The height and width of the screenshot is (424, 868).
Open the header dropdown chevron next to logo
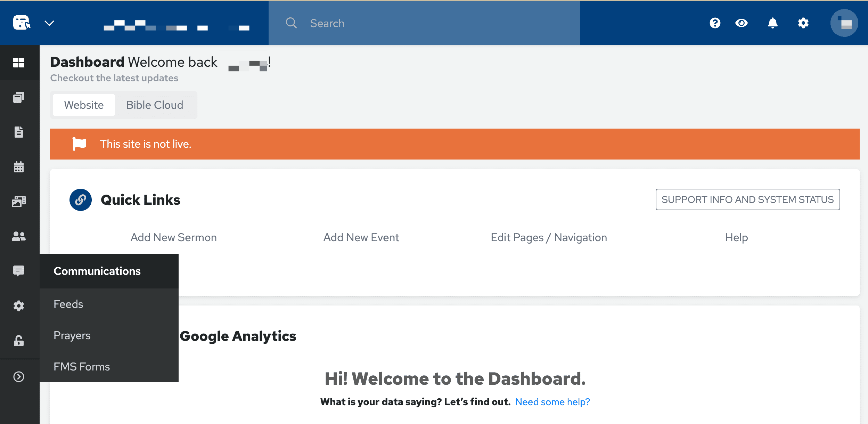49,23
